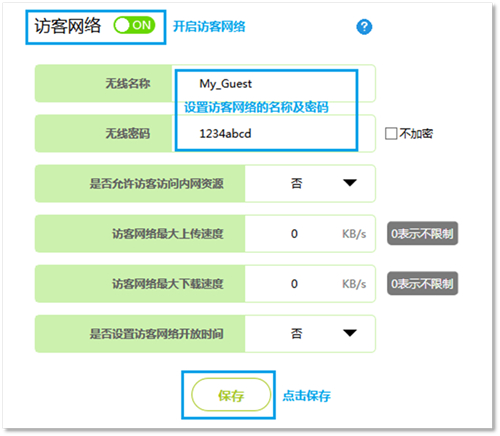This screenshot has width=500, height=436.
Task: Click the 0表示不限制 hint beside upload speed
Action: click(422, 233)
